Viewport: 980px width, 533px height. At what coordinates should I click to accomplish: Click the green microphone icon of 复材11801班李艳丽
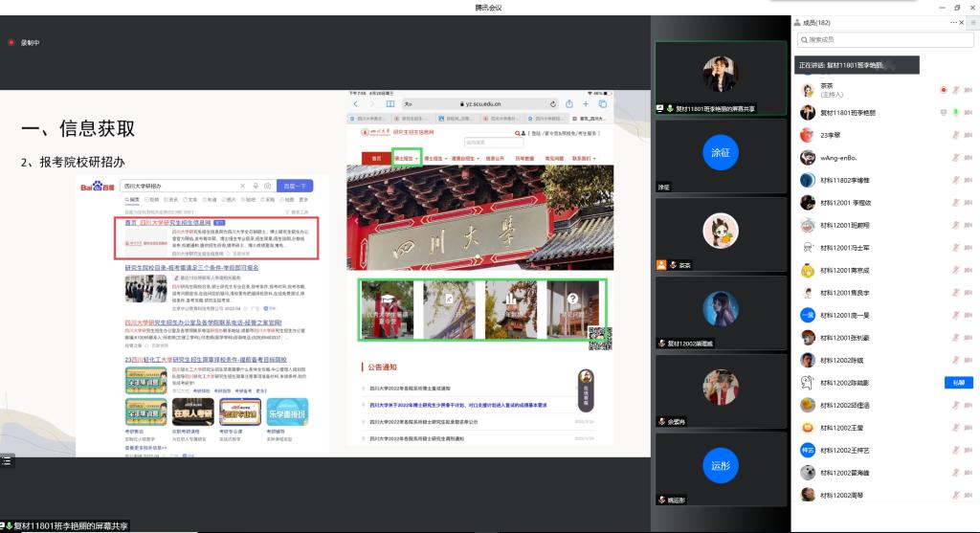[955, 112]
